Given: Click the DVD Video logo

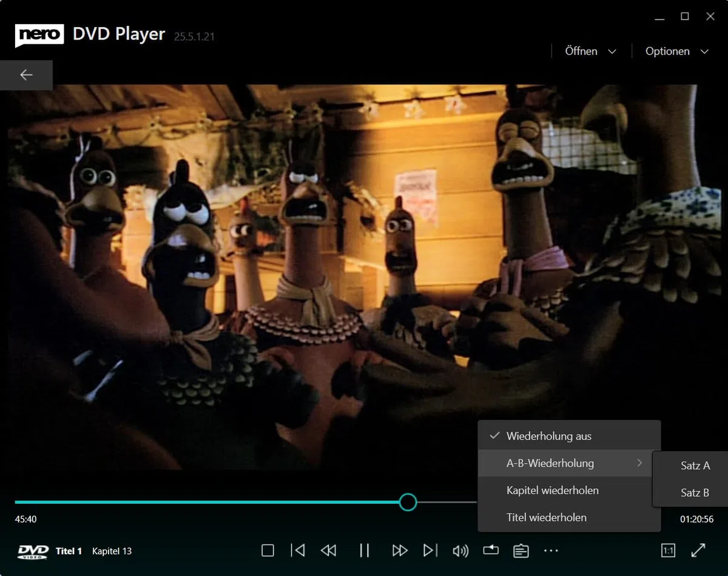Looking at the screenshot, I should point(33,551).
